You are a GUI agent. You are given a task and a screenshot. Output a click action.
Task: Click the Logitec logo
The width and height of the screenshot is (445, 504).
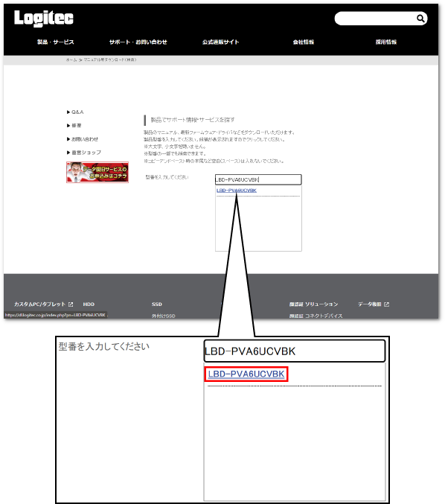click(44, 18)
